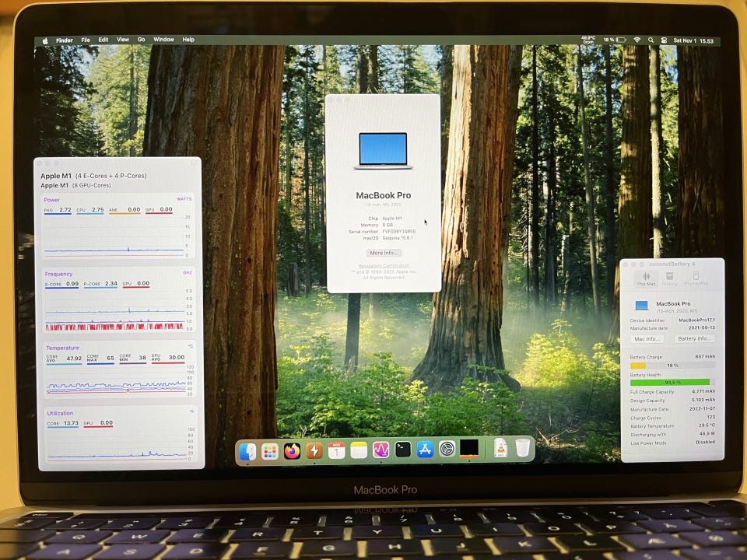Viewport: 747px width, 560px height.
Task: Open the View menu
Action: click(123, 40)
